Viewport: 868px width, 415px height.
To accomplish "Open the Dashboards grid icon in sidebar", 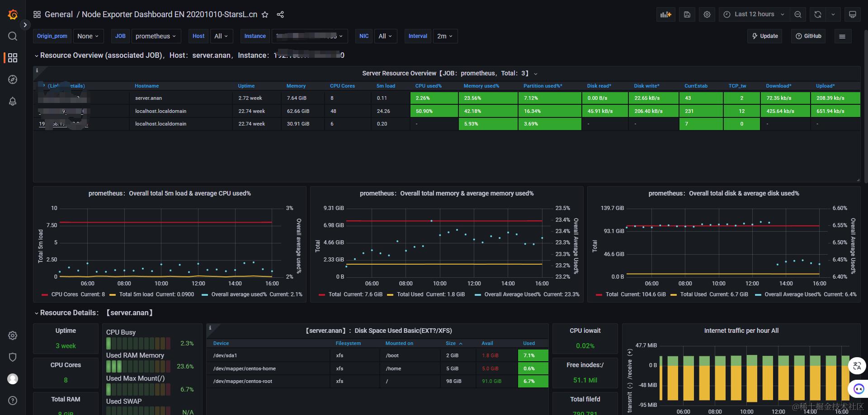I will point(13,58).
